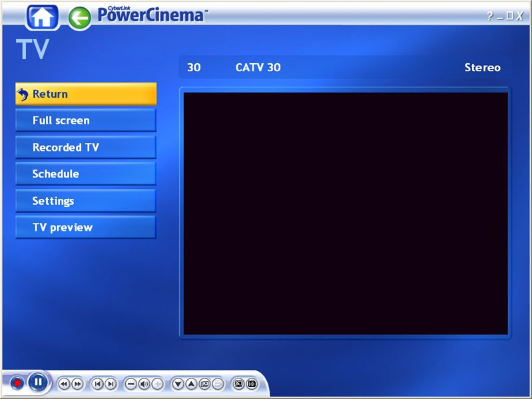Close the PowerCinema window
This screenshot has width=532, height=399.
(520, 16)
